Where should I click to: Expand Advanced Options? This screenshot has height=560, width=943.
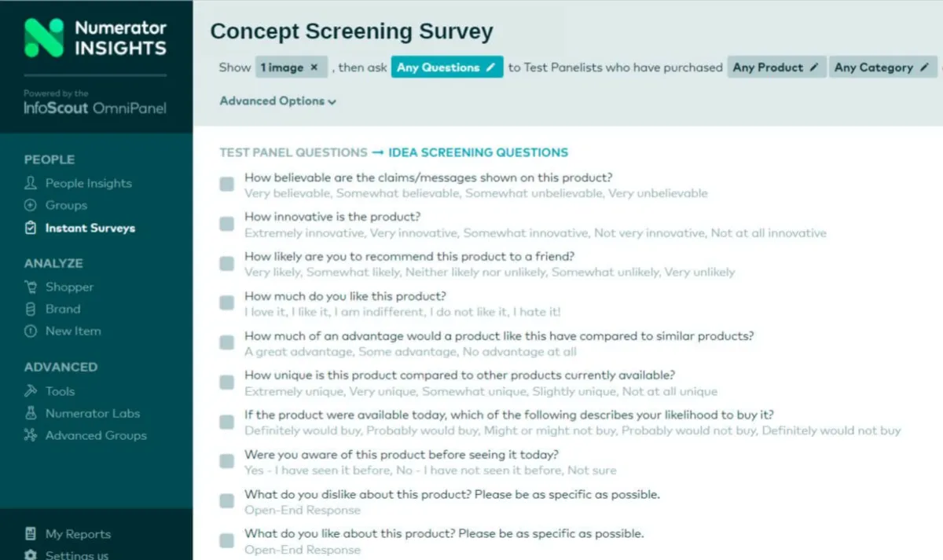coord(278,101)
